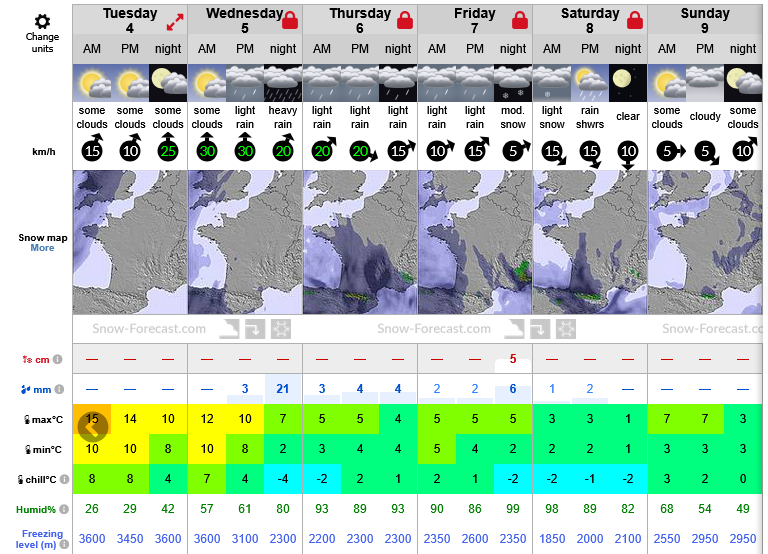Click the 26 humidity value Tuesday AM
768x554 pixels.
click(x=92, y=509)
